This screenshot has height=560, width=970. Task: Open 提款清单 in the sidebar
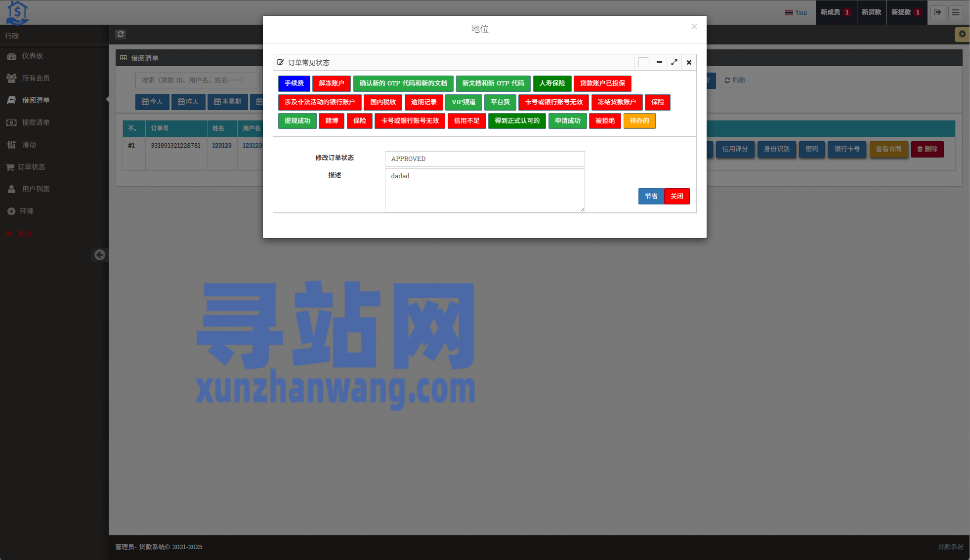(x=36, y=122)
